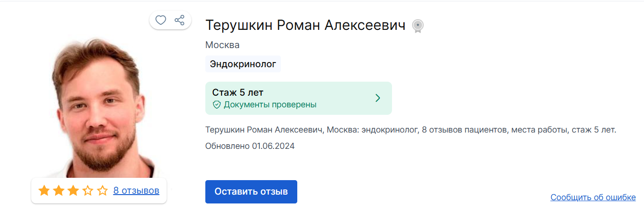Image resolution: width=644 pixels, height=217 pixels.
Task: Click the fifth empty rating star
Action: tap(102, 190)
